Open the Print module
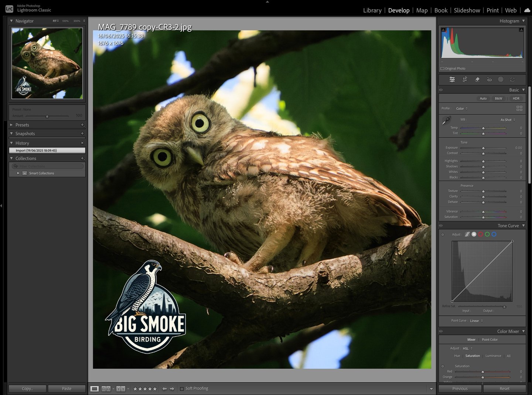 tap(492, 10)
